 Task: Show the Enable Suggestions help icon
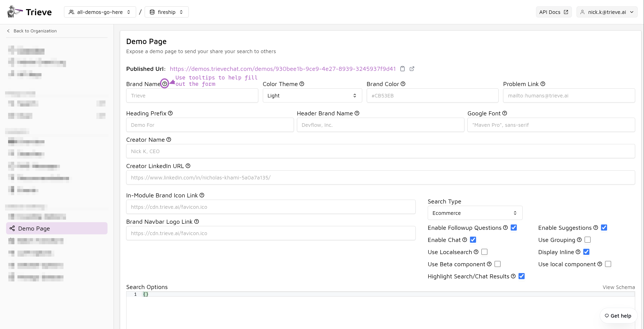tap(596, 228)
